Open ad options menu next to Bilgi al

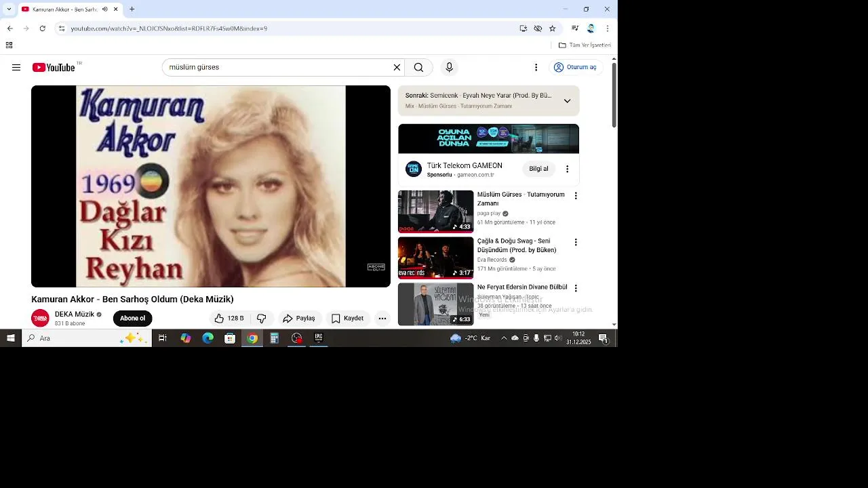click(567, 169)
